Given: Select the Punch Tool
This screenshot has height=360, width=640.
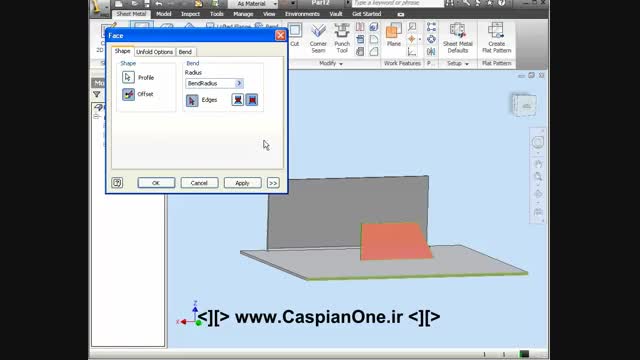Looking at the screenshot, I should (x=342, y=38).
